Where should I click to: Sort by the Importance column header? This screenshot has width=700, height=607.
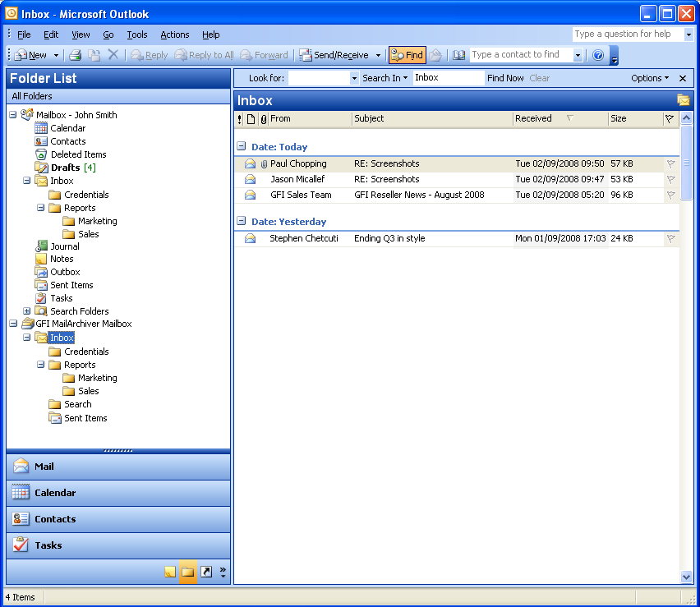tap(240, 119)
